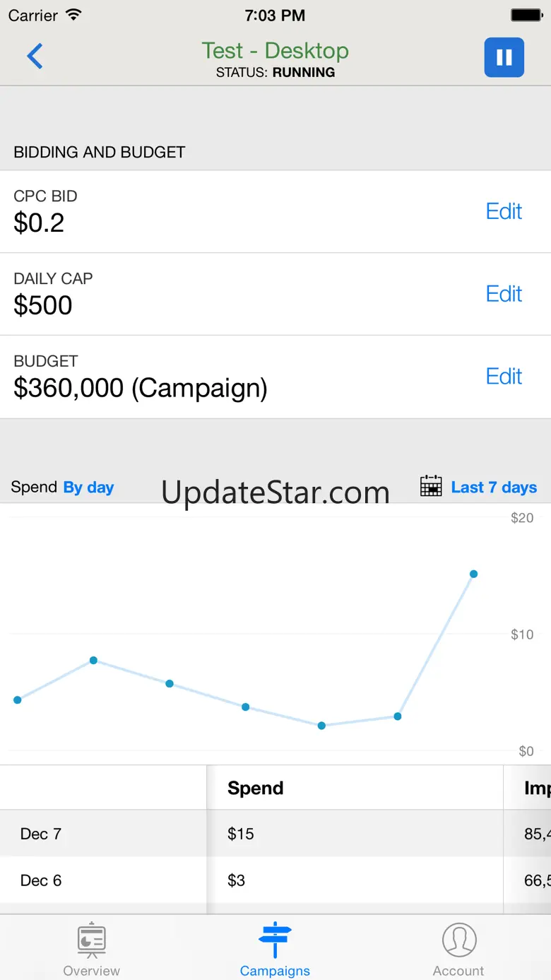Tap the lowest data point on chart
This screenshot has width=551, height=980.
tap(321, 726)
